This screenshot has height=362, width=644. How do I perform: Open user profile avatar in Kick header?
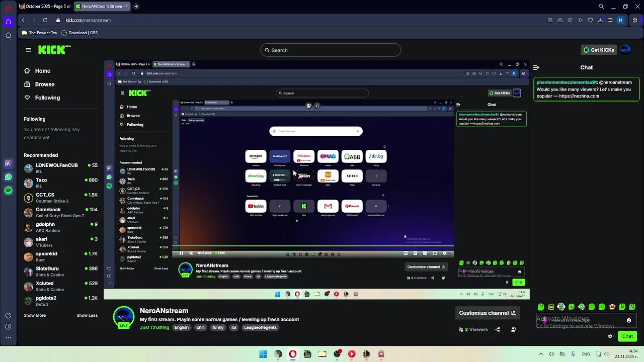(x=625, y=50)
